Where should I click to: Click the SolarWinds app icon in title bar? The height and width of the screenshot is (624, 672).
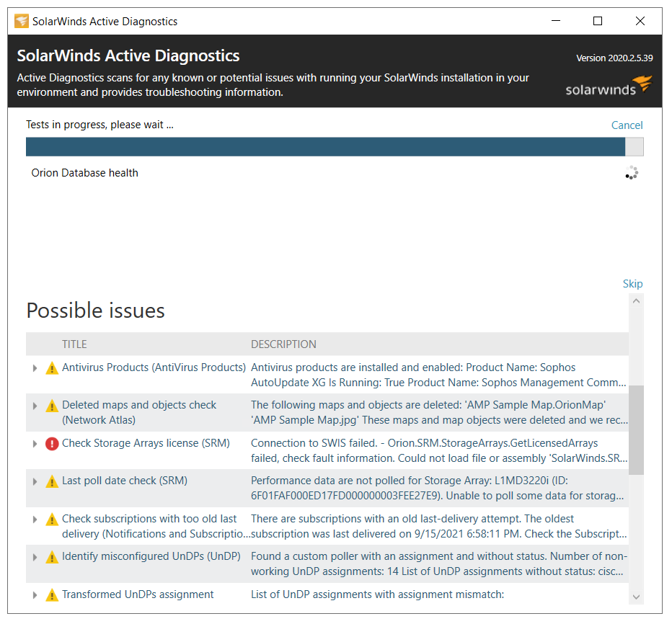click(22, 21)
